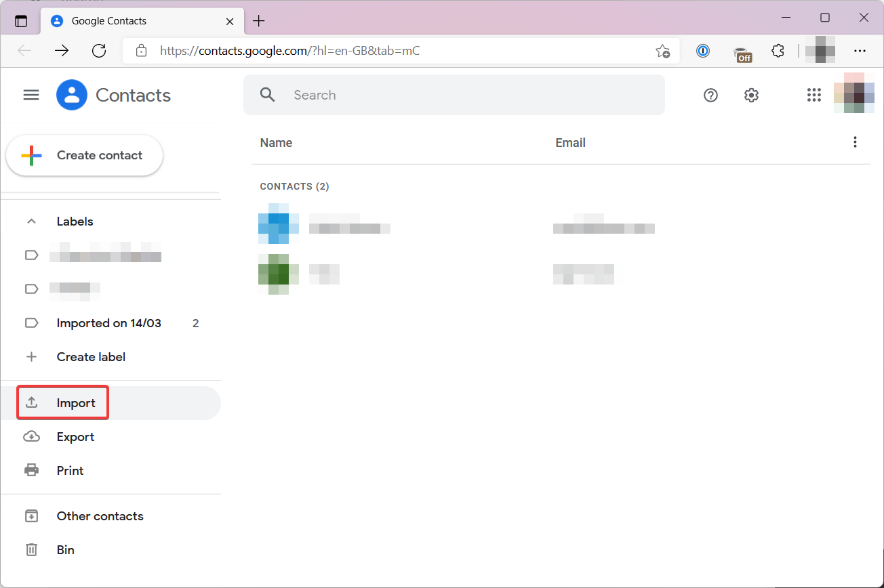The height and width of the screenshot is (588, 884).
Task: Open the Extensions puzzle icon
Action: tap(778, 51)
